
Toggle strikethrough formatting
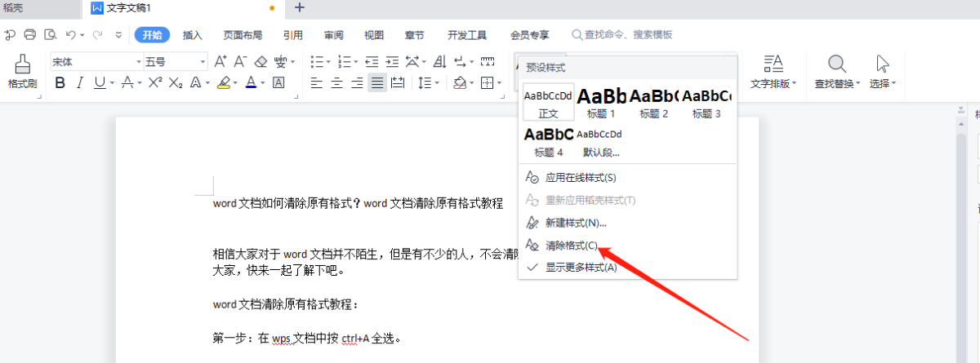[x=127, y=82]
